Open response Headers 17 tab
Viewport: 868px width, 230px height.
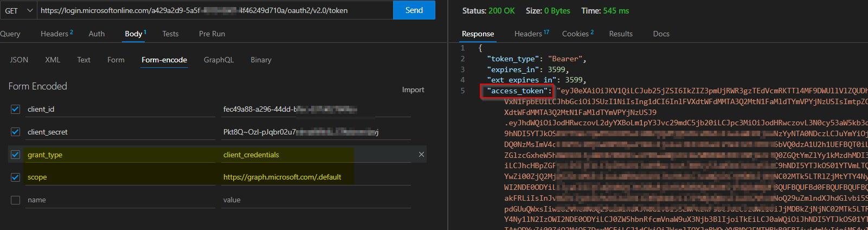pyautogui.click(x=531, y=34)
